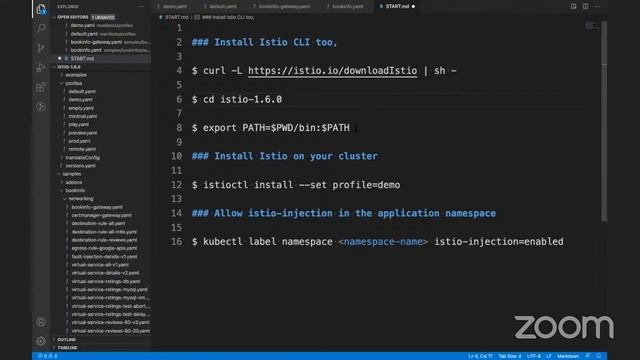Viewport: 640px width, 360px height.
Task: Open remote.yaml in profiles folder
Action: tap(82, 149)
